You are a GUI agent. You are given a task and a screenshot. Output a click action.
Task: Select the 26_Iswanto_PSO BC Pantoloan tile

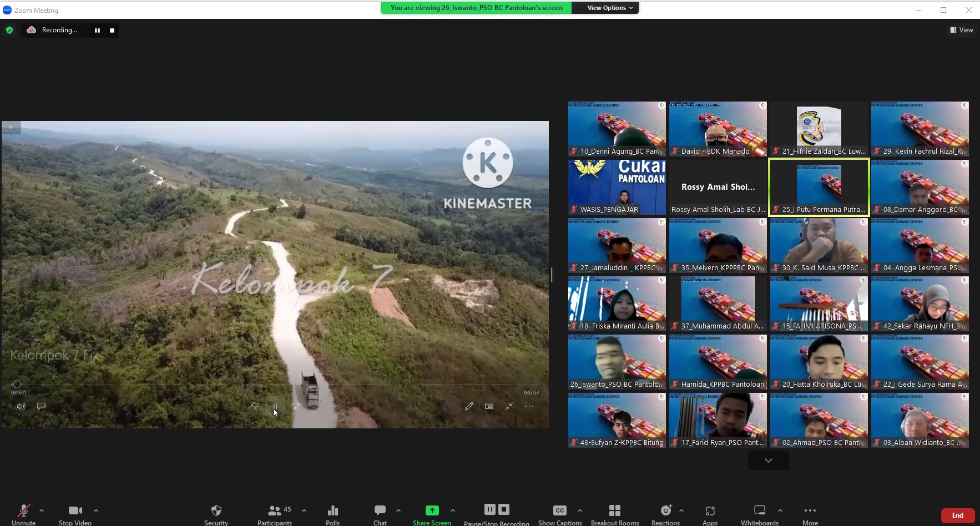[617, 362]
